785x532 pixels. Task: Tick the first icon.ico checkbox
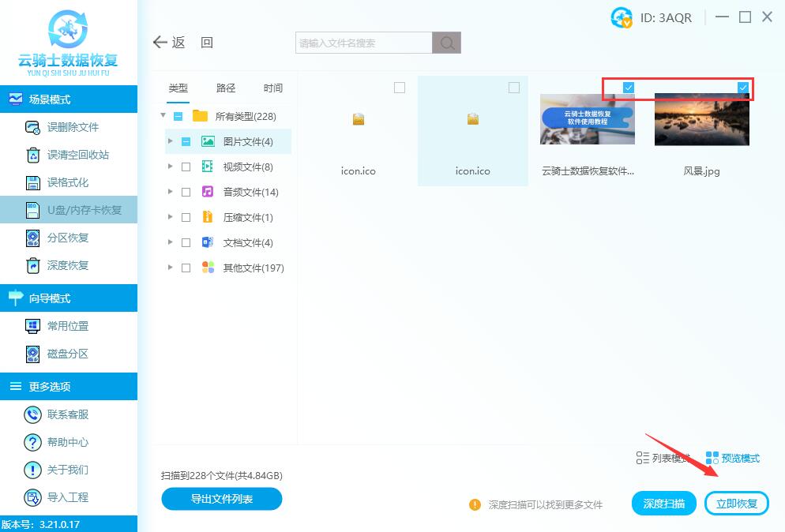tap(400, 88)
